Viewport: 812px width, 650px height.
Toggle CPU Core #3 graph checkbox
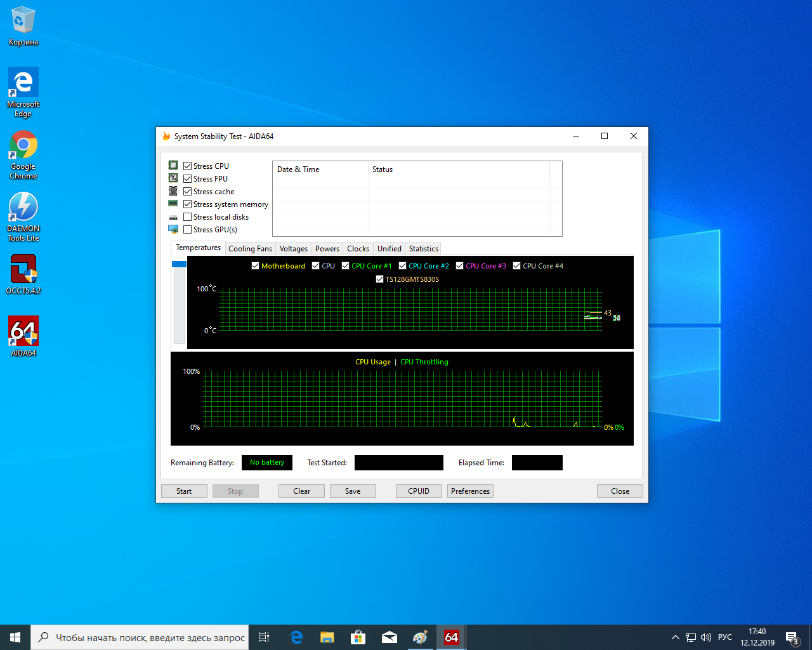coord(459,266)
